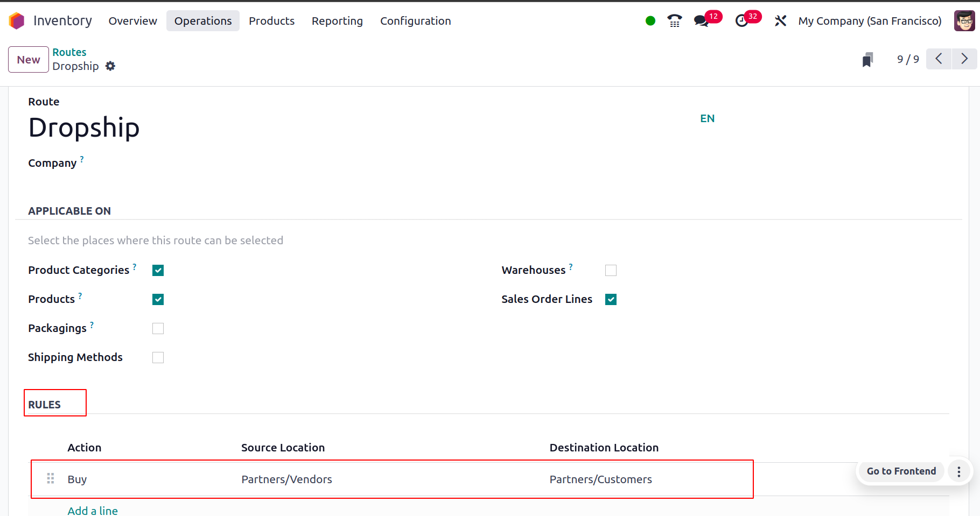Open the Configuration menu

pyautogui.click(x=415, y=21)
